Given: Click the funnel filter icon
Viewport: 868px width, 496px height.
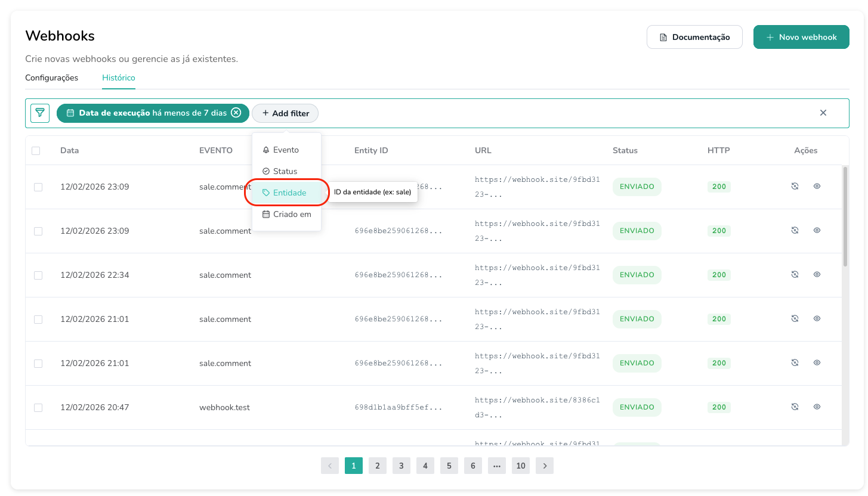Looking at the screenshot, I should point(40,113).
